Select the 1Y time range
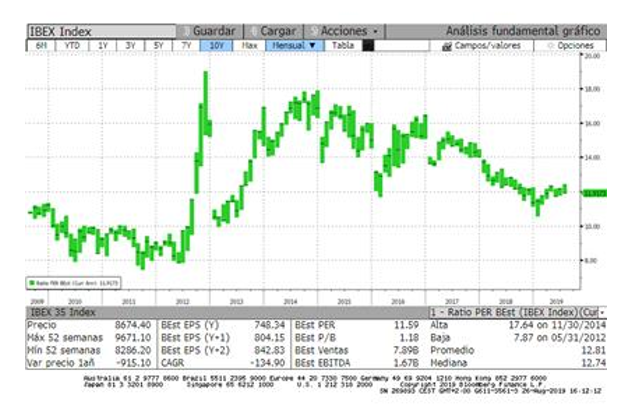 pyautogui.click(x=103, y=45)
